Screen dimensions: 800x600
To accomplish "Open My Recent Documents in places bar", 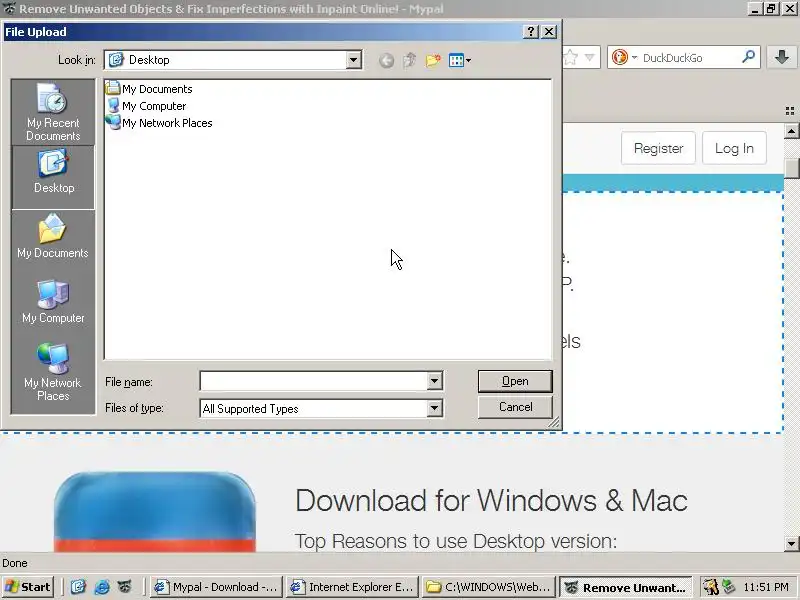I will click(53, 113).
